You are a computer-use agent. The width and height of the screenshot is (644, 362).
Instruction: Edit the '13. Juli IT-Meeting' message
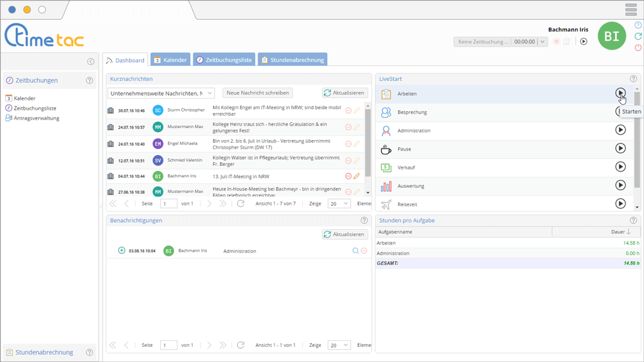tap(357, 176)
